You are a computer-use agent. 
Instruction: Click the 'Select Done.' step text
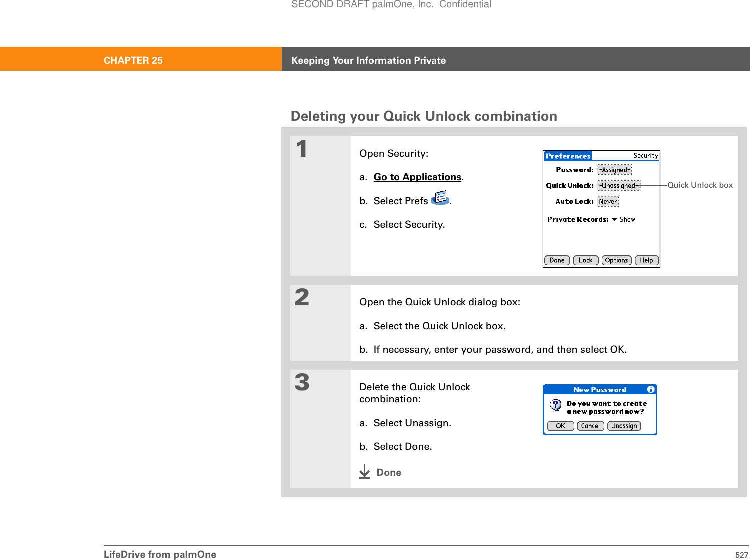(403, 446)
